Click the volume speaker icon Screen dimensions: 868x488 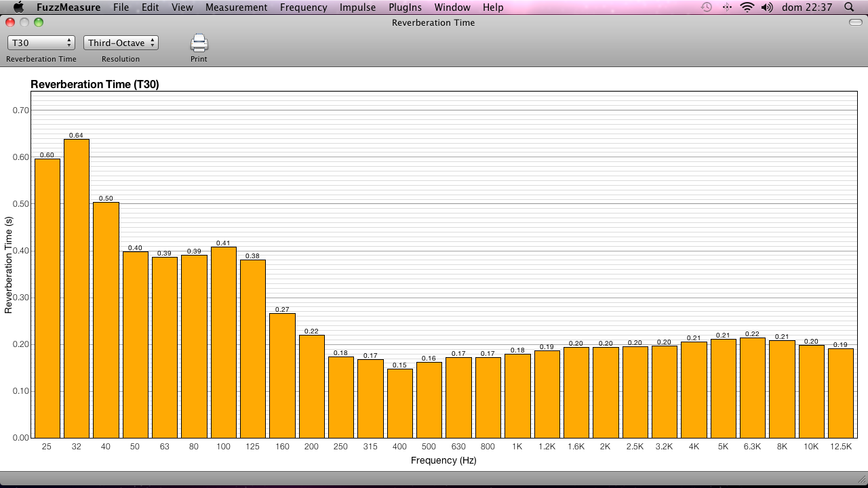[x=767, y=7]
